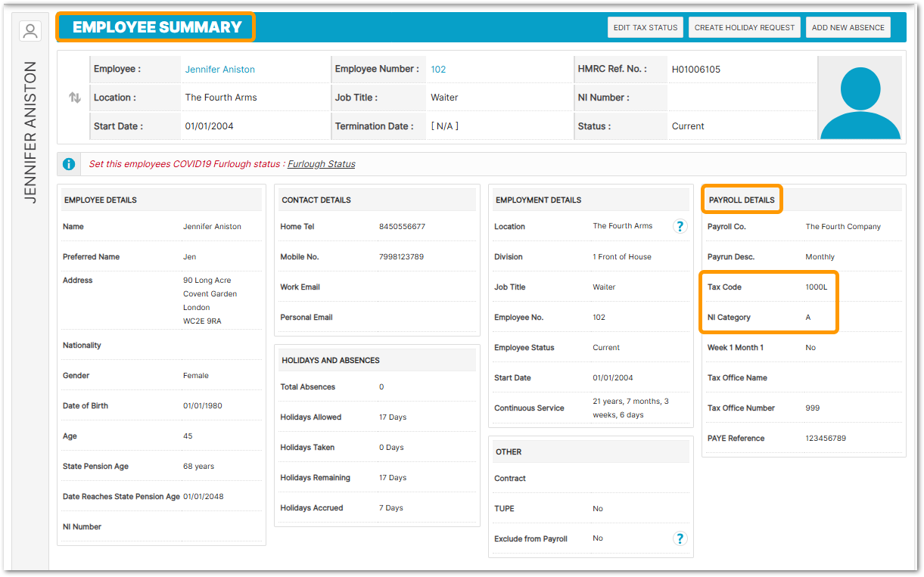
Task: Click the Tax Code value 1000L
Action: coord(817,287)
